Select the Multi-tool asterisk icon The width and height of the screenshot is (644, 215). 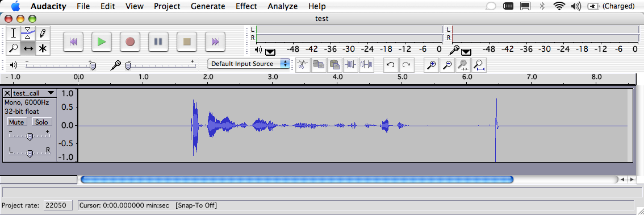[42, 48]
